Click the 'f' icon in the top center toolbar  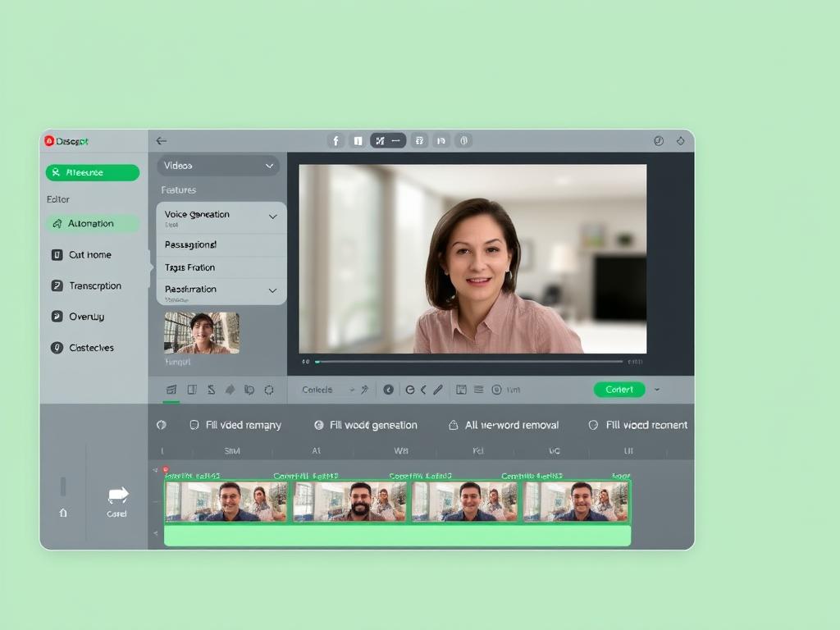(x=336, y=141)
